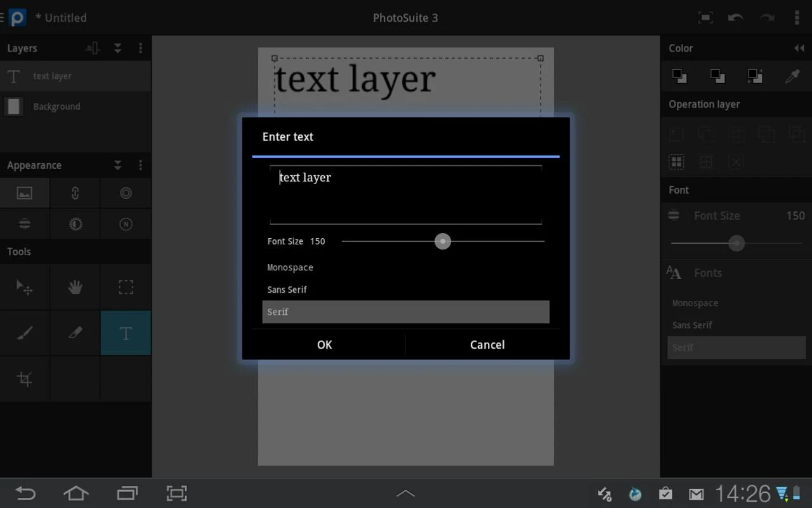Undo the last action

(x=736, y=18)
